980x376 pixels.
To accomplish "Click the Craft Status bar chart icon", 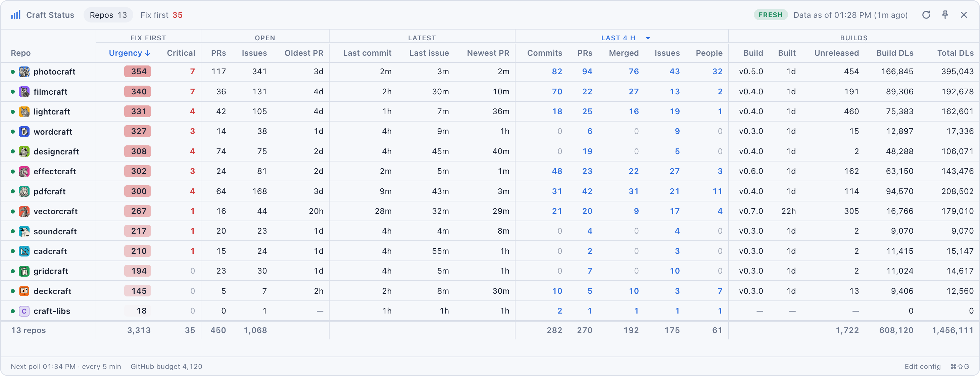I will [15, 15].
